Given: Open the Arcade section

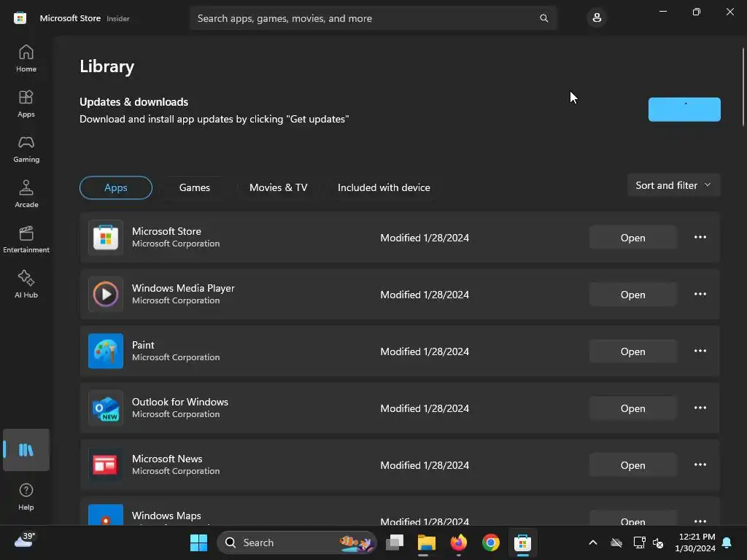Looking at the screenshot, I should pos(26,194).
